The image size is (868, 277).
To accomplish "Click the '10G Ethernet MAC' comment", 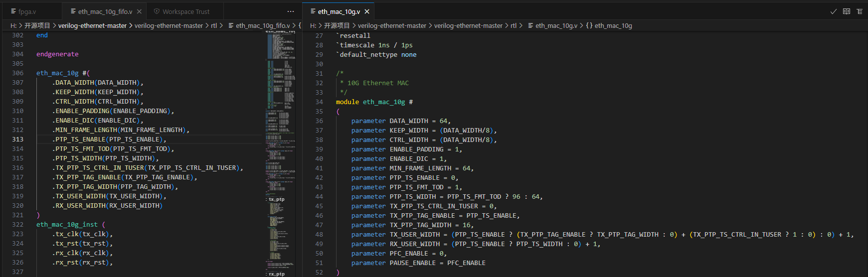I will pyautogui.click(x=378, y=83).
